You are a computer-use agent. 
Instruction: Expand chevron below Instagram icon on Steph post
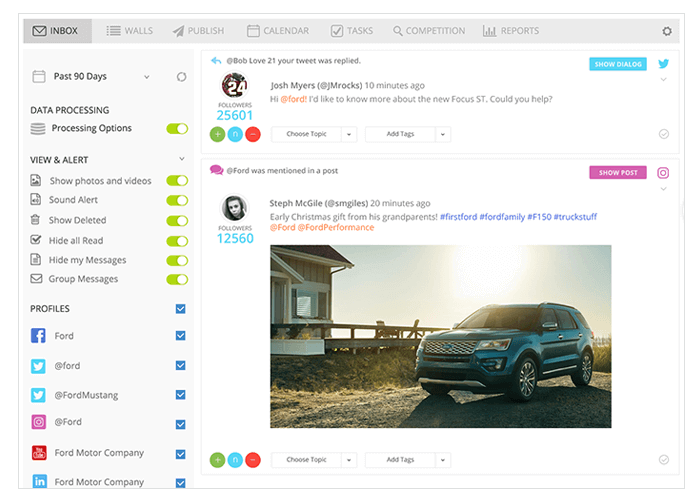663,189
